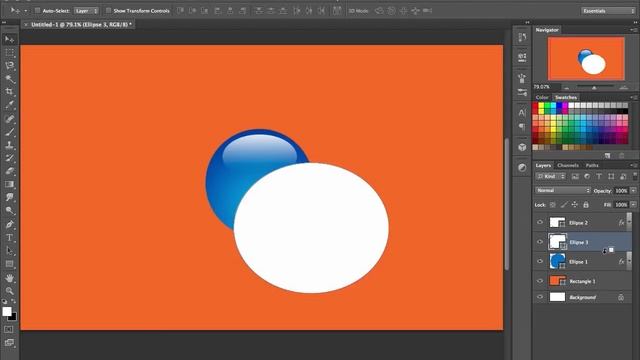The image size is (640, 360).
Task: Click the fx icon on Ellipse 2 layer
Action: click(x=621, y=222)
